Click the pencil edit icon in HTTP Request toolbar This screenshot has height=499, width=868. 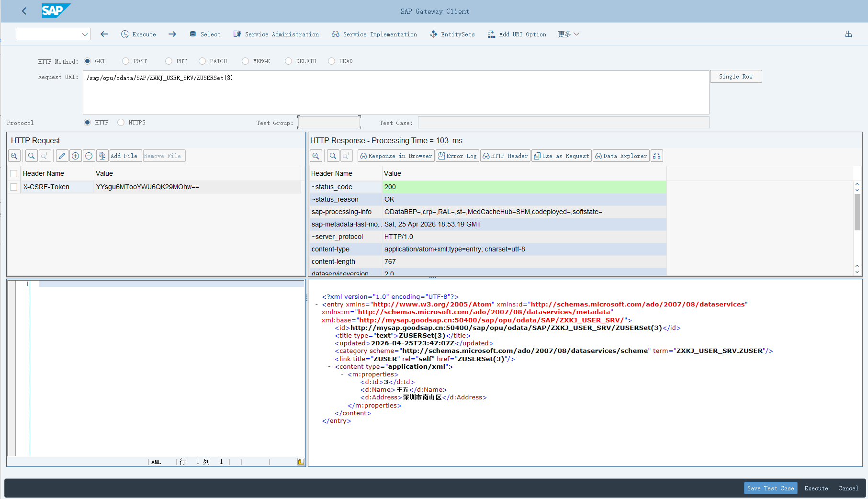[62, 156]
